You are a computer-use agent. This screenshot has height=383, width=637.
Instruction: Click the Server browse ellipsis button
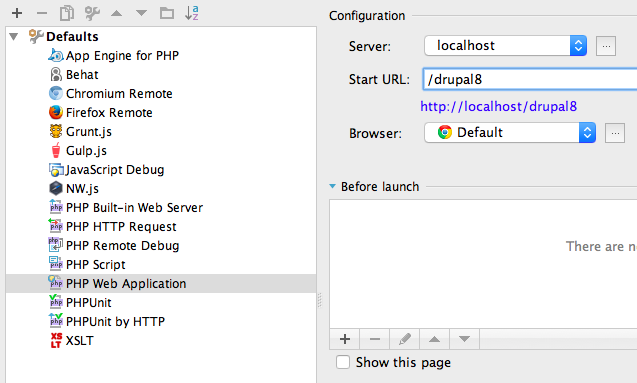[606, 46]
